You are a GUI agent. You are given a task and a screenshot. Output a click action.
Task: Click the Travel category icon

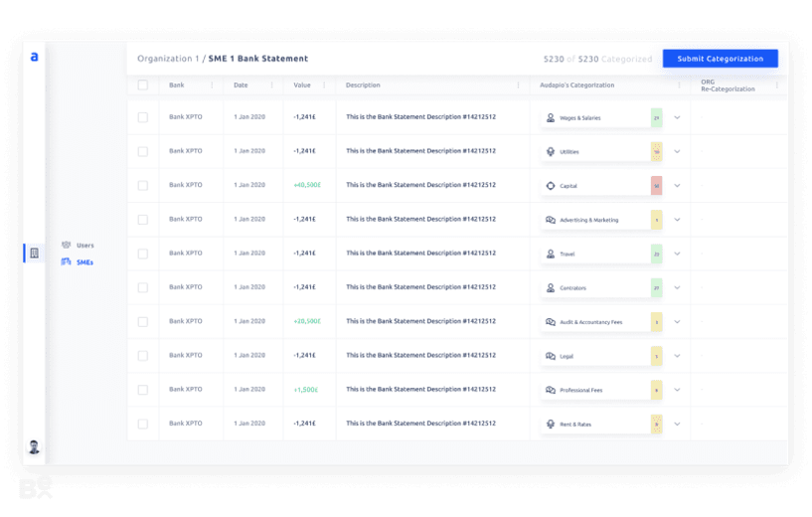(551, 254)
